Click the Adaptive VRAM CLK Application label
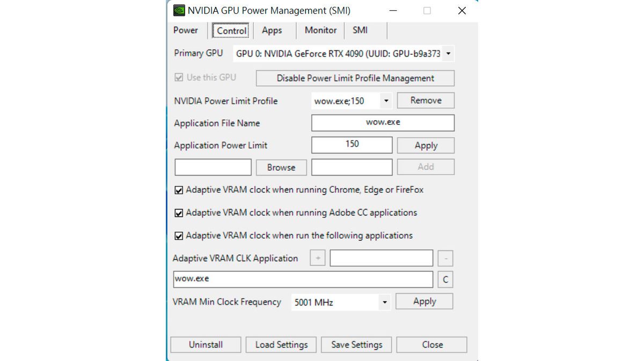The image size is (644, 361). [x=235, y=259]
